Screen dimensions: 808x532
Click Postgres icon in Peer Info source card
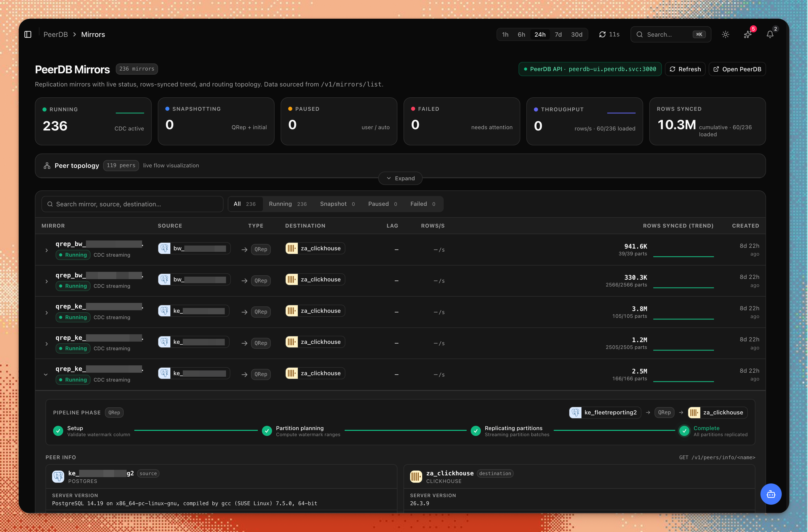(58, 476)
